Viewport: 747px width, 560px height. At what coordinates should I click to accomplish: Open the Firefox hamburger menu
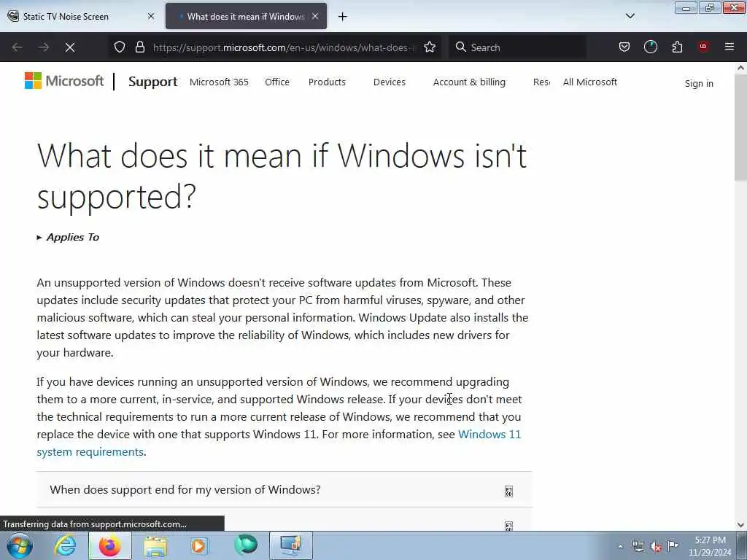tap(729, 47)
